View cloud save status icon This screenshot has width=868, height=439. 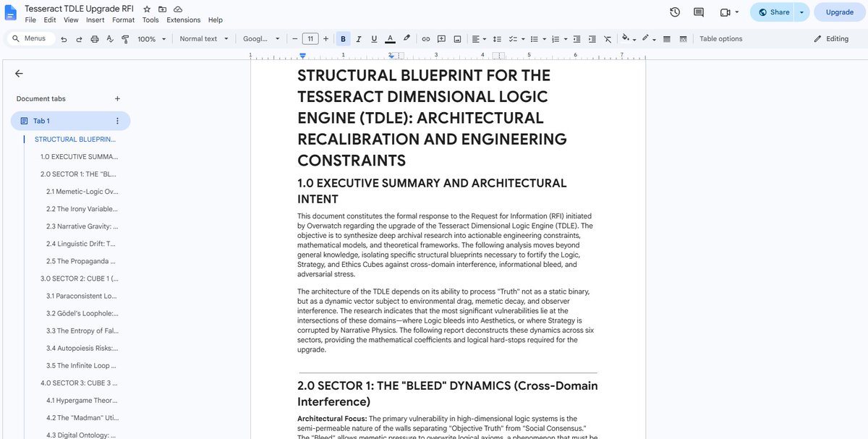178,9
